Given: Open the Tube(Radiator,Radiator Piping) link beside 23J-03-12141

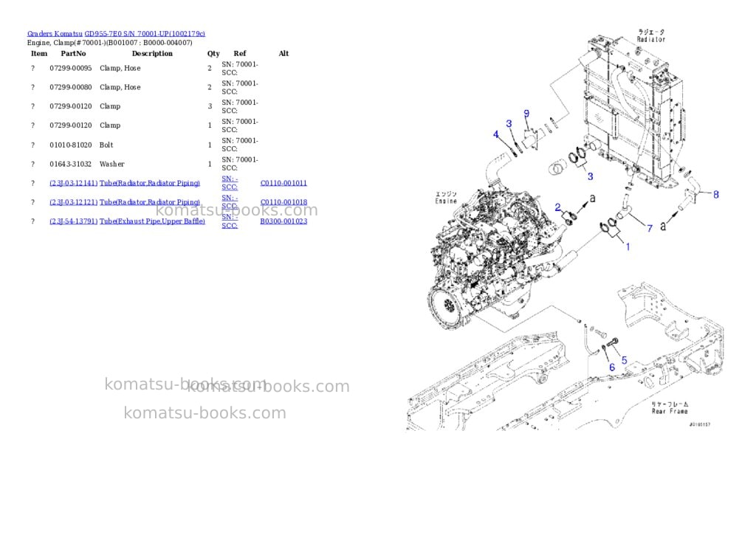Looking at the screenshot, I should pos(150,183).
